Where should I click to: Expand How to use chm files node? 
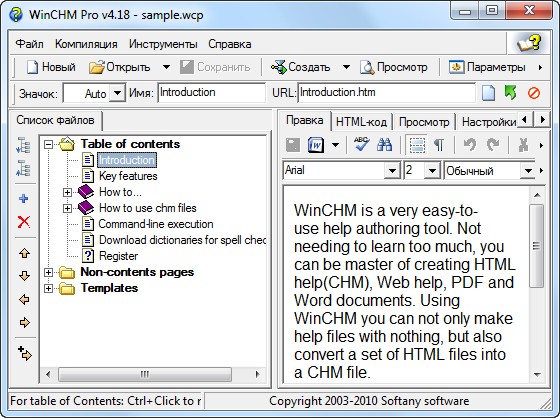coord(67,208)
